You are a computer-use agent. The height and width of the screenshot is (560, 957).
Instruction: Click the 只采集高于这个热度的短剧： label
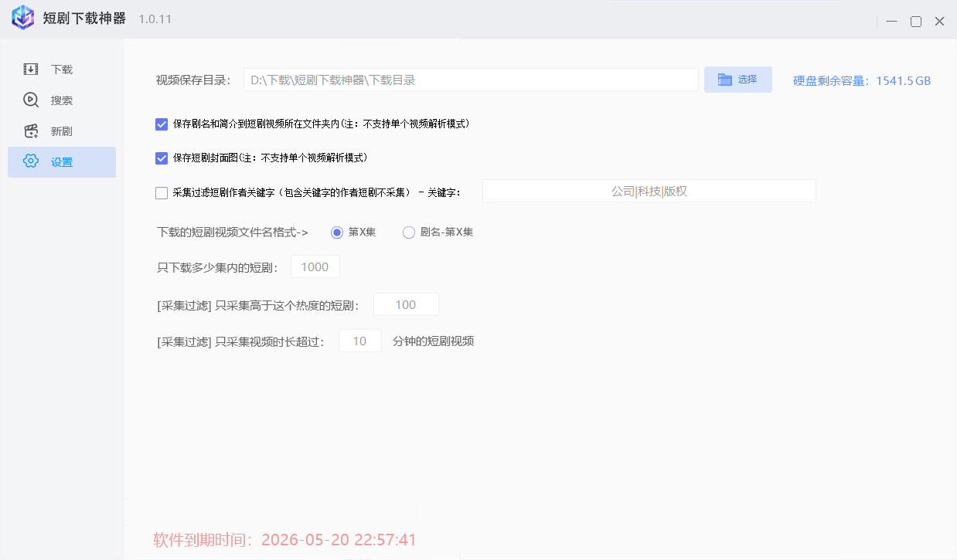coord(258,305)
